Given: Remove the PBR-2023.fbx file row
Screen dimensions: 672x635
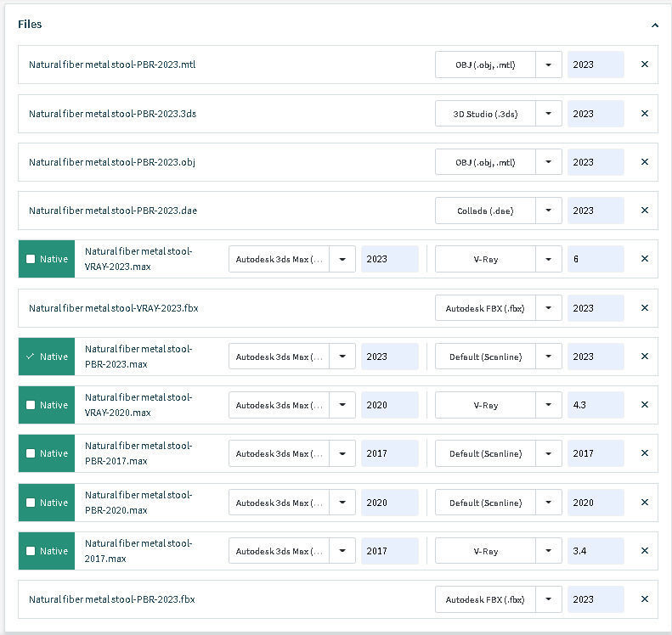Looking at the screenshot, I should (x=645, y=599).
